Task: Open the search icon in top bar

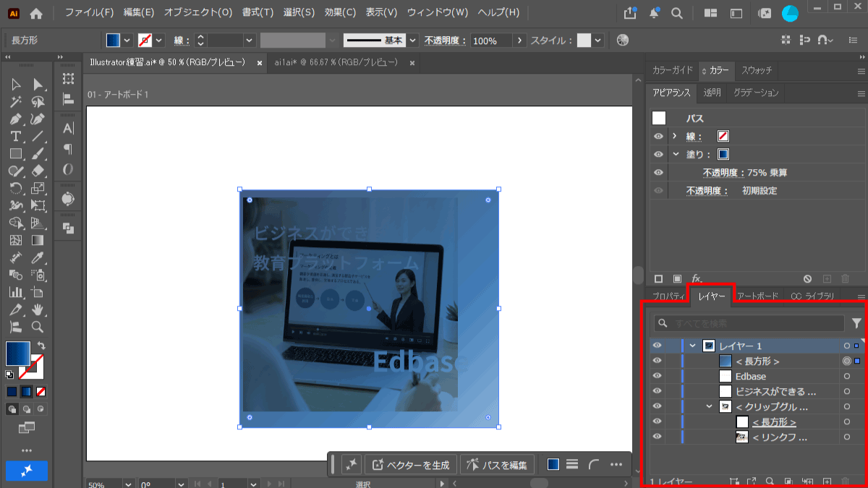Action: [x=677, y=13]
